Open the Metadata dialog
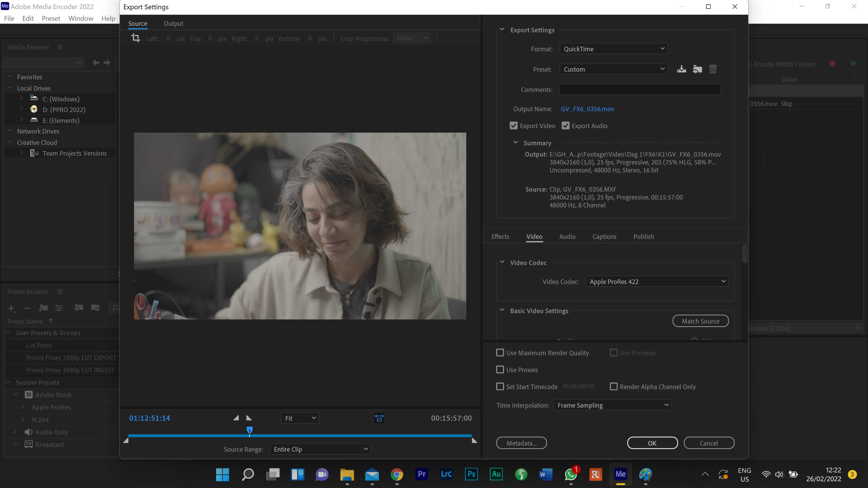868x488 pixels. [521, 443]
